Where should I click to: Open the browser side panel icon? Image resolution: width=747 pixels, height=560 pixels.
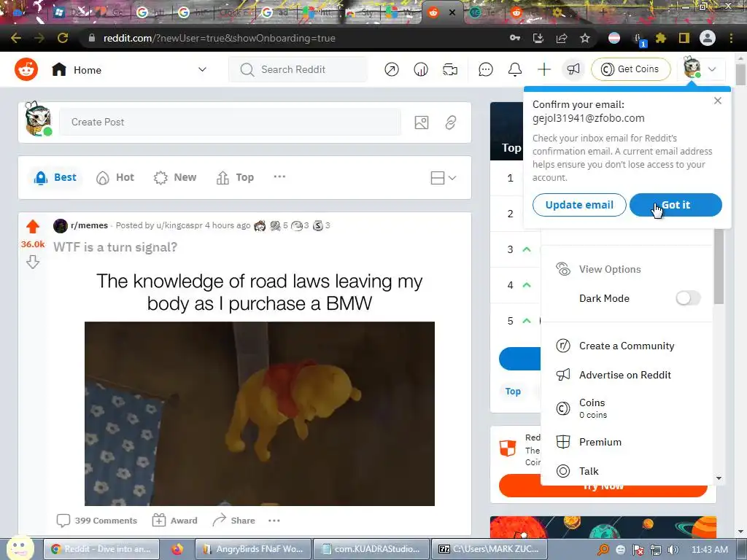click(684, 38)
